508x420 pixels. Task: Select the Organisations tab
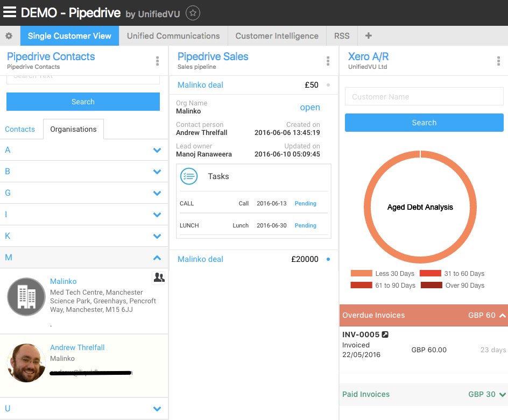point(73,129)
